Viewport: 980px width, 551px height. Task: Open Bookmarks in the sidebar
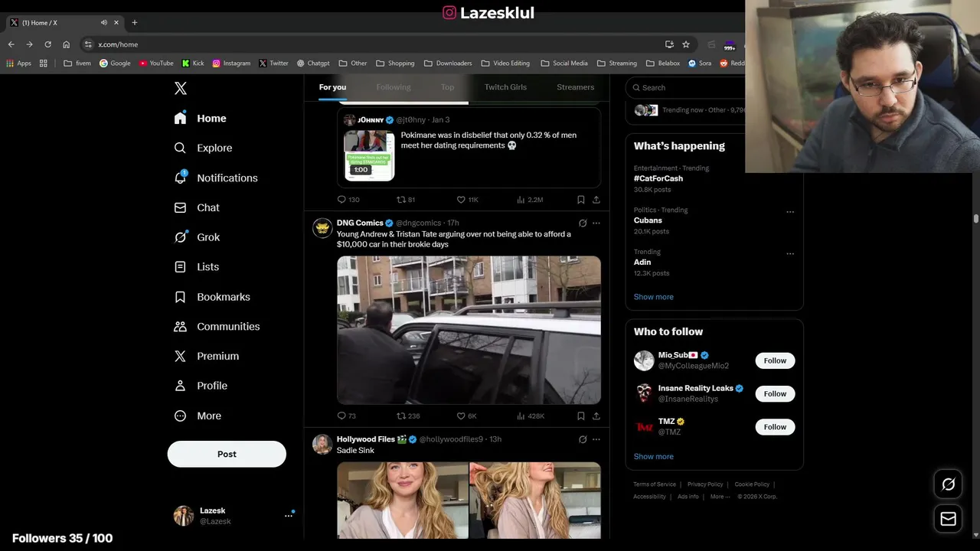pos(213,297)
